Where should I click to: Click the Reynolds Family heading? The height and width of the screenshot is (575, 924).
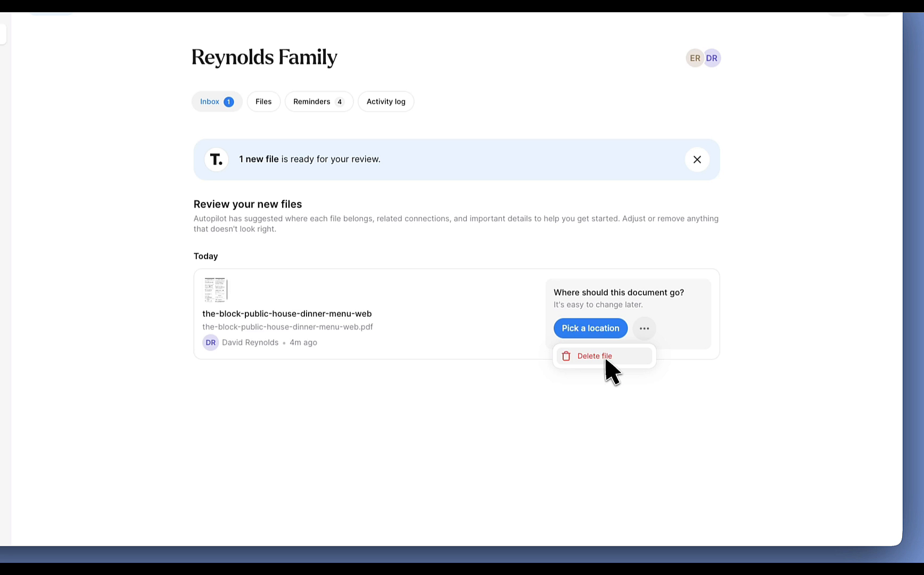pos(265,57)
